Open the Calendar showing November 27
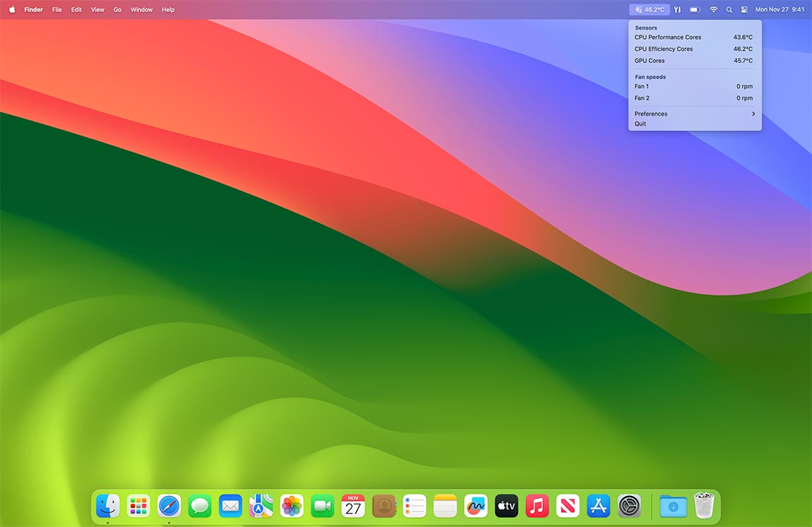 click(x=353, y=506)
